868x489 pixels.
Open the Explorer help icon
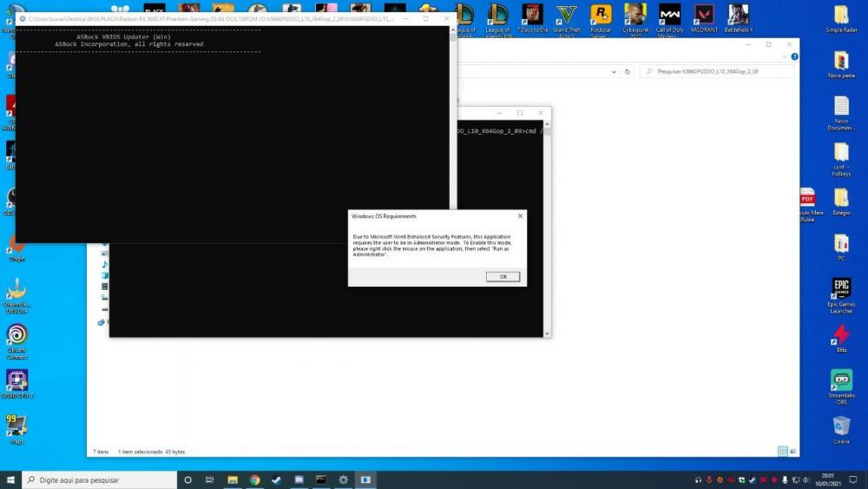[794, 56]
